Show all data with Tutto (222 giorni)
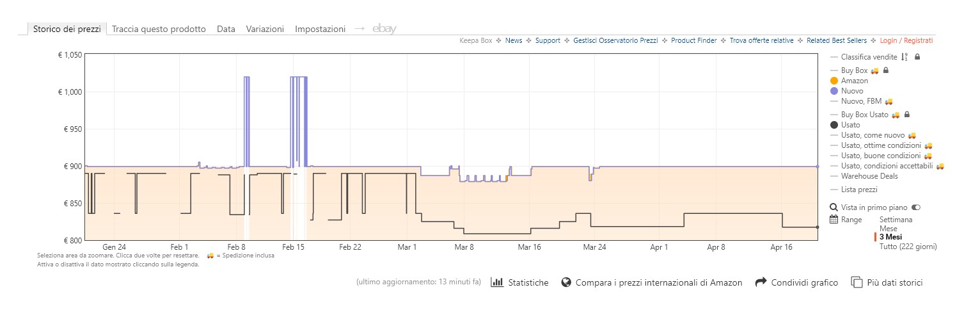Image resolution: width=980 pixels, height=317 pixels. pos(908,247)
